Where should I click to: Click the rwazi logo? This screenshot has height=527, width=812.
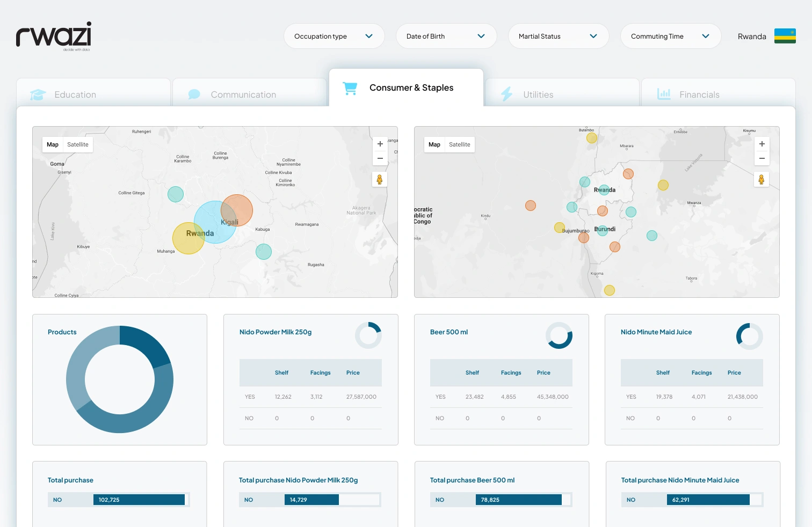[54, 35]
